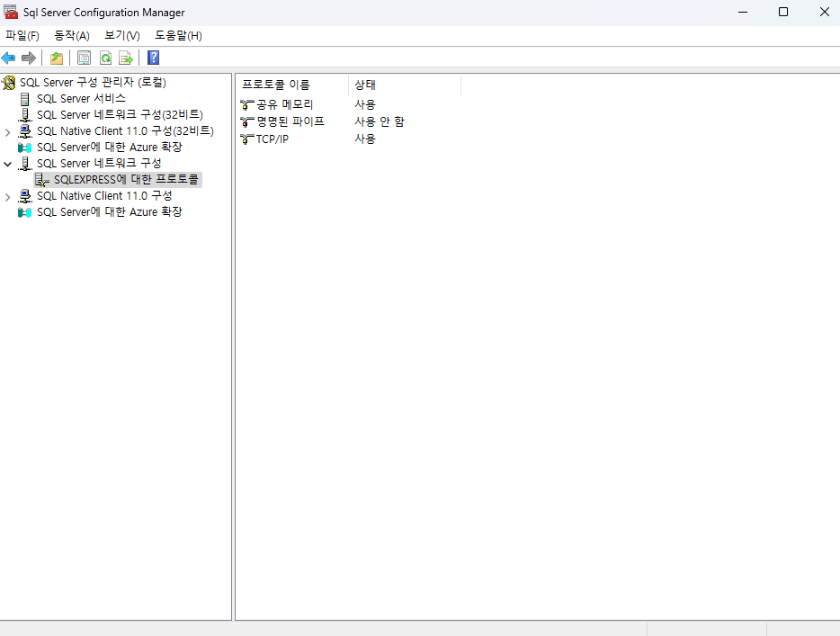Image resolution: width=840 pixels, height=636 pixels.
Task: Open the 도움말(H) menu
Action: (x=178, y=36)
